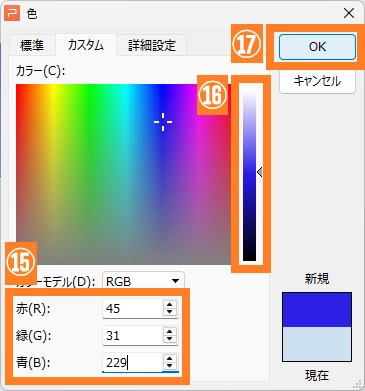Switch to the 標準 tab

(32, 45)
